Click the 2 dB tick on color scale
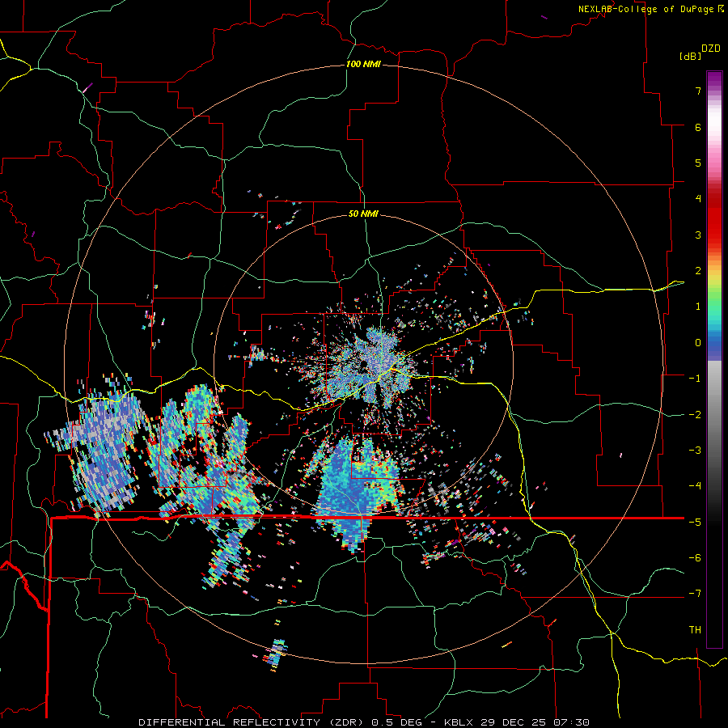 tap(698, 271)
